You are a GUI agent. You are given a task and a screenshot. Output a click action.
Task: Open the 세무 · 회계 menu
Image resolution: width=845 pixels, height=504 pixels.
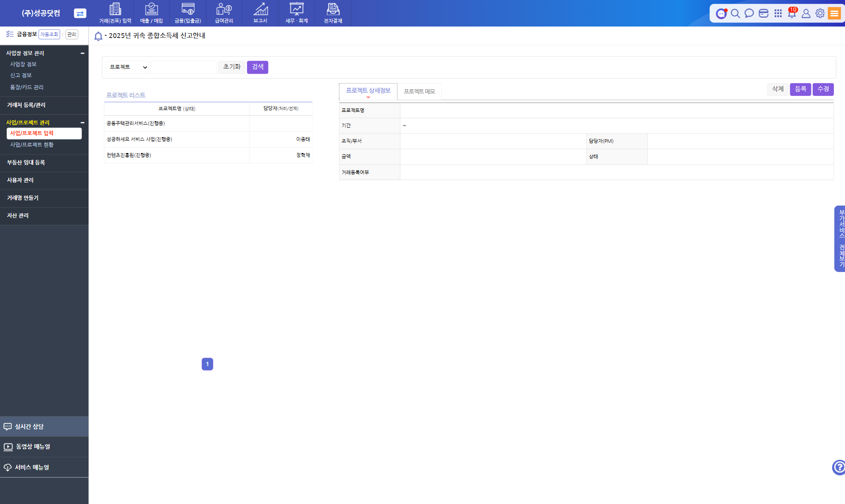click(x=296, y=13)
